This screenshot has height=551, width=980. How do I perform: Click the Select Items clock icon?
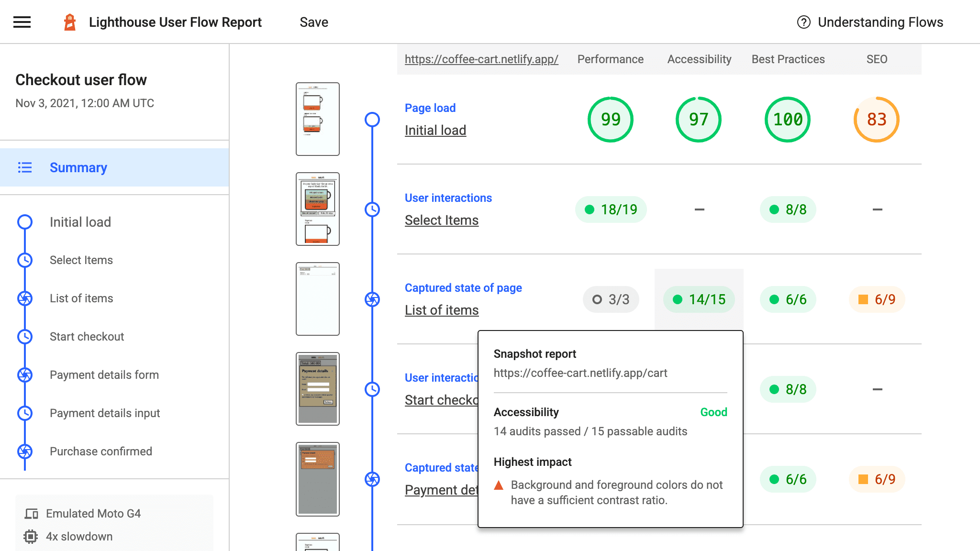(x=25, y=260)
